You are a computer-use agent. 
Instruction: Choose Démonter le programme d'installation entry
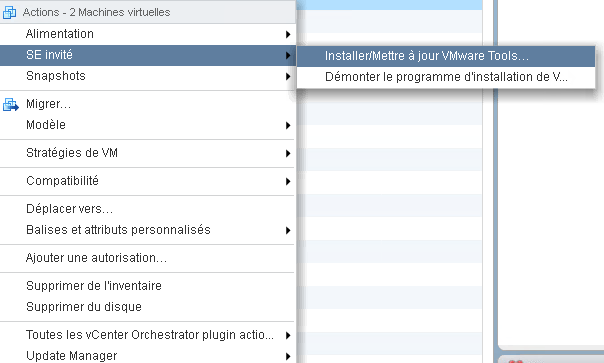click(x=446, y=77)
